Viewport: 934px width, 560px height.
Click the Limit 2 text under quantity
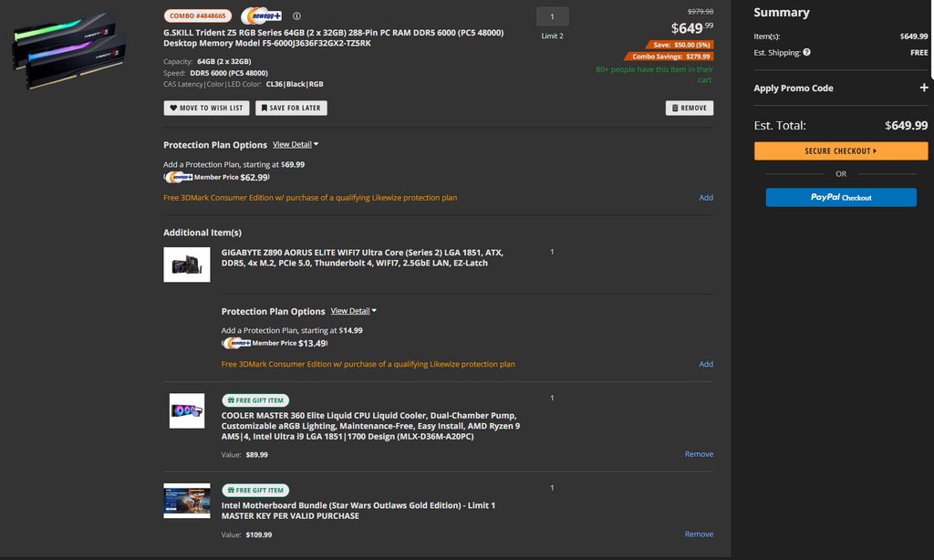coord(552,36)
